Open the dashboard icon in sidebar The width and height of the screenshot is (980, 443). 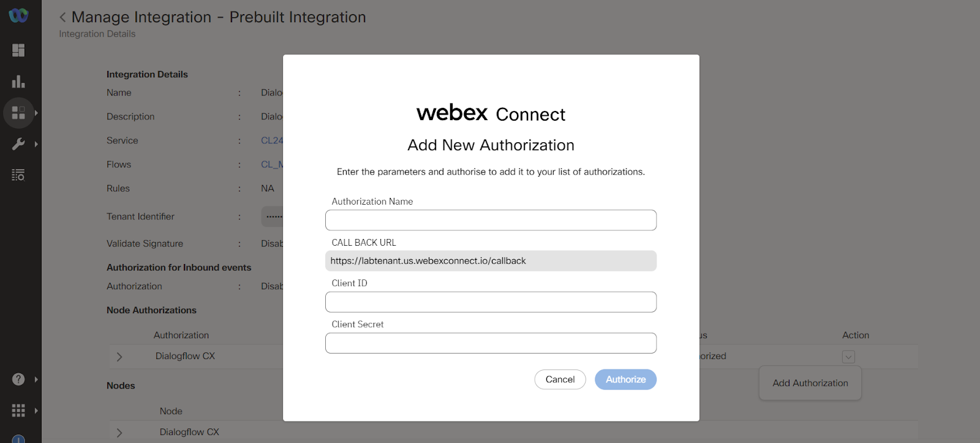18,50
